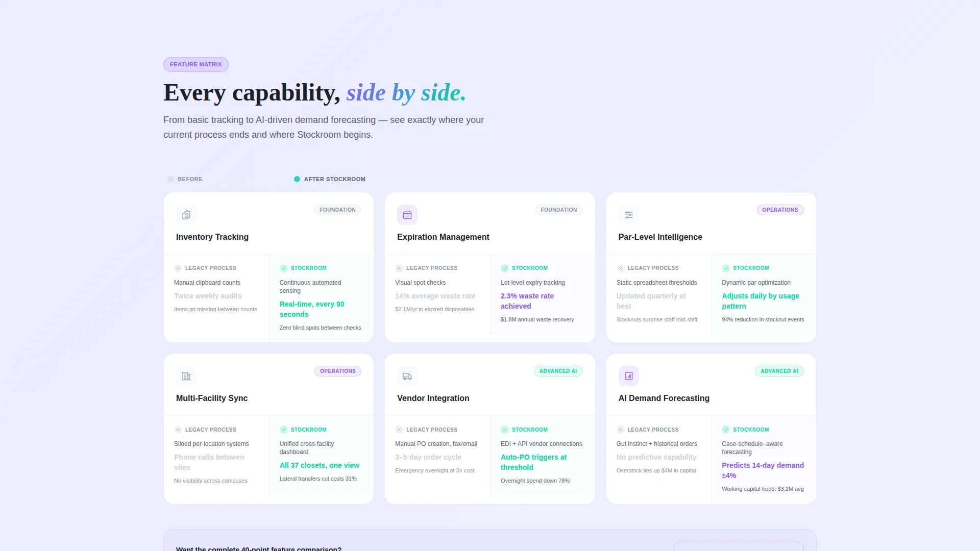Click 'Zero blind spots between checks' text
The width and height of the screenshot is (980, 551).
[320, 328]
